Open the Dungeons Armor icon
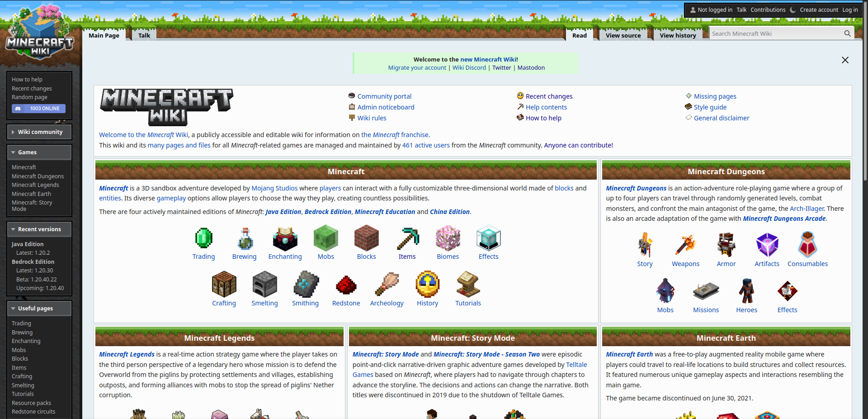The height and width of the screenshot is (419, 868). point(726,245)
